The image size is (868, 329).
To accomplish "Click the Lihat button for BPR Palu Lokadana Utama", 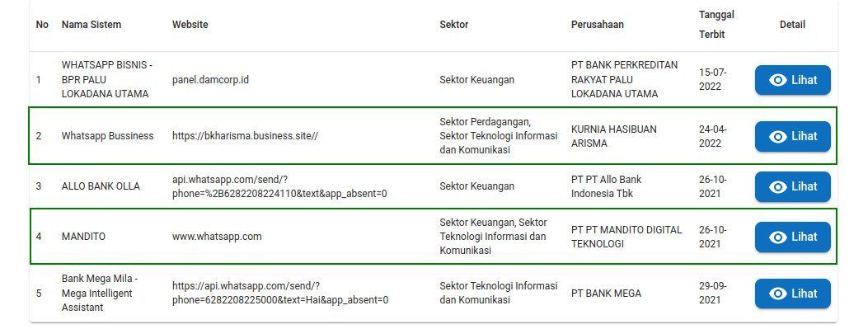I will (x=793, y=80).
